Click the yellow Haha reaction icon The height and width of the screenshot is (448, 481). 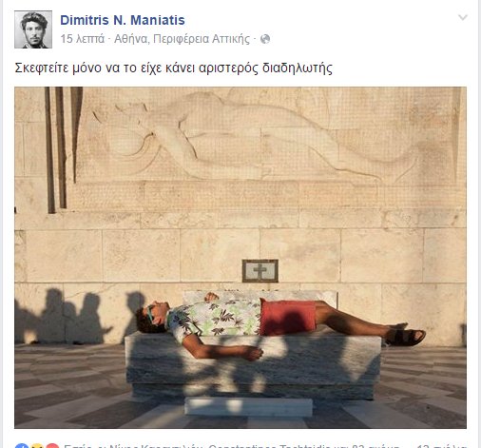(37, 446)
